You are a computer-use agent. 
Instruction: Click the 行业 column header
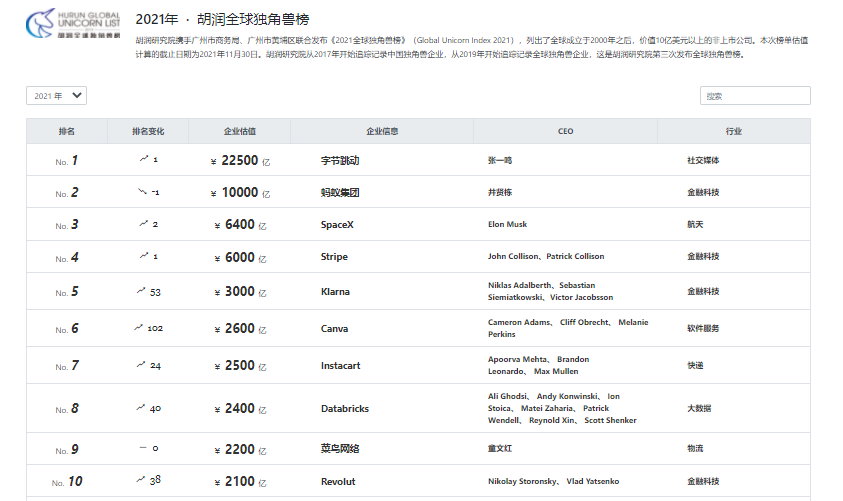click(x=734, y=131)
